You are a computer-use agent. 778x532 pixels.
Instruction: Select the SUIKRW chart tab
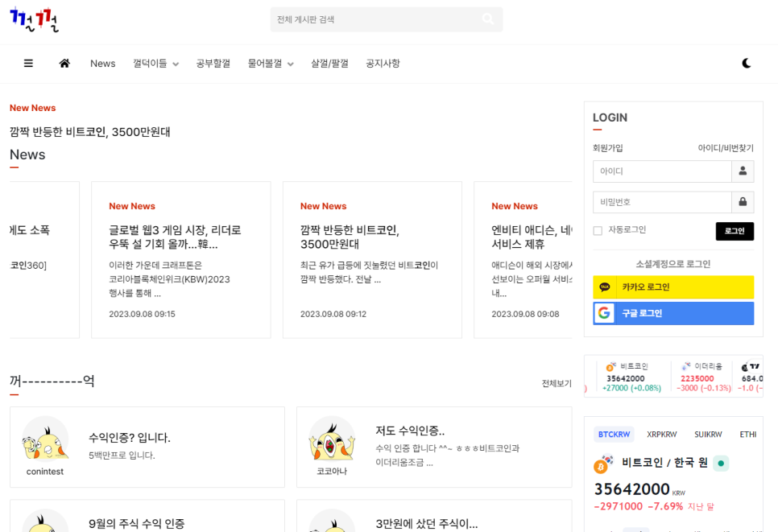[x=708, y=435]
